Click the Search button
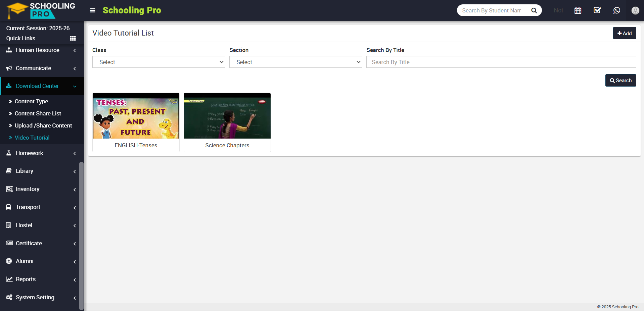The width and height of the screenshot is (644, 311). tap(620, 81)
